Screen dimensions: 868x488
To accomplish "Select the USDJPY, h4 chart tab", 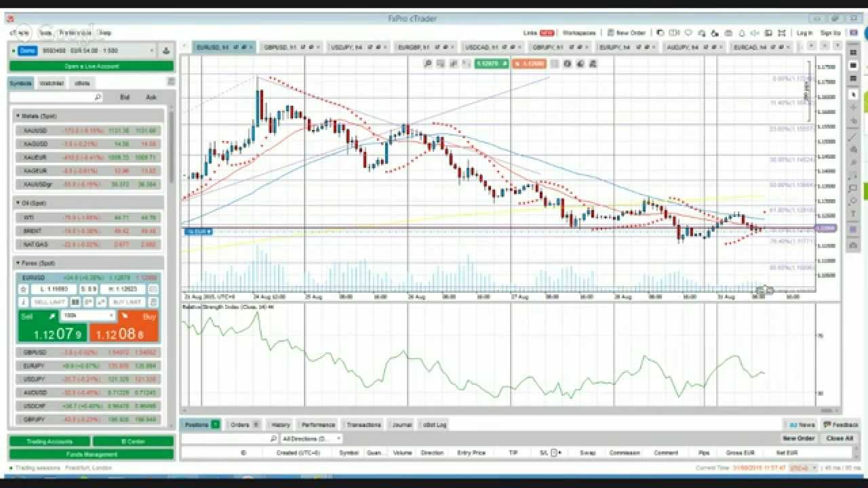I will pyautogui.click(x=359, y=47).
